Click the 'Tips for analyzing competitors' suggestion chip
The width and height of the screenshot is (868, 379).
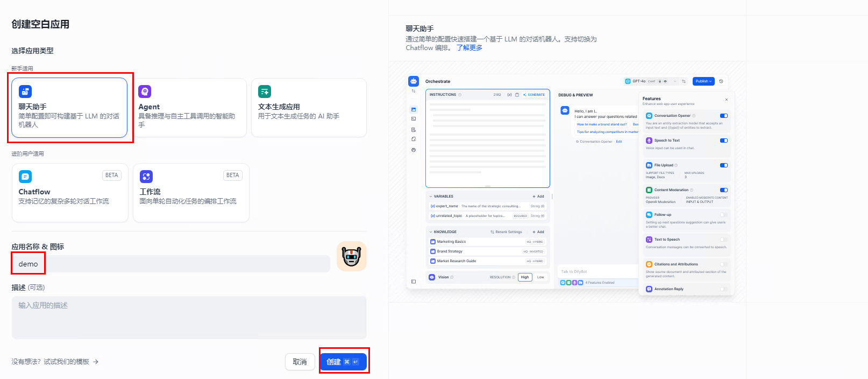click(x=607, y=132)
